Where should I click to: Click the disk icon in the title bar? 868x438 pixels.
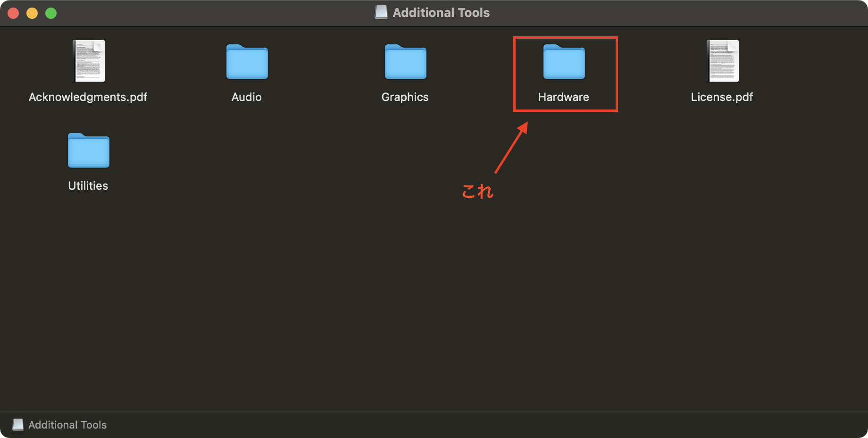pos(381,12)
